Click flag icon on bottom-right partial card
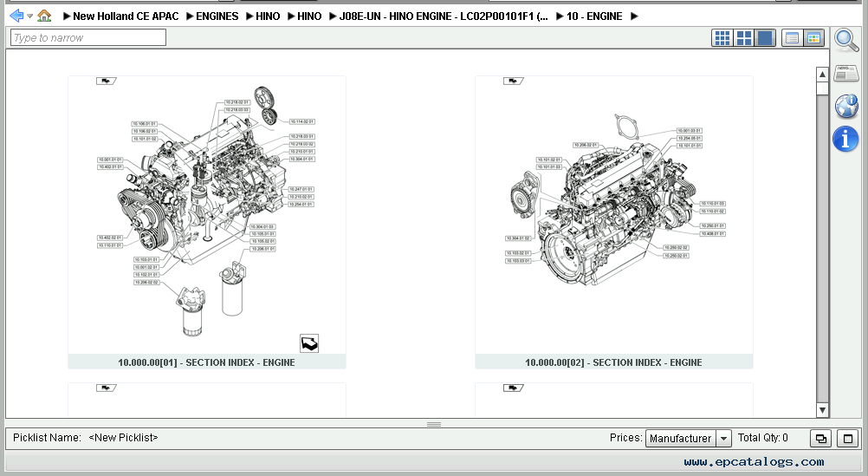Image resolution: width=868 pixels, height=476 pixels. point(513,388)
